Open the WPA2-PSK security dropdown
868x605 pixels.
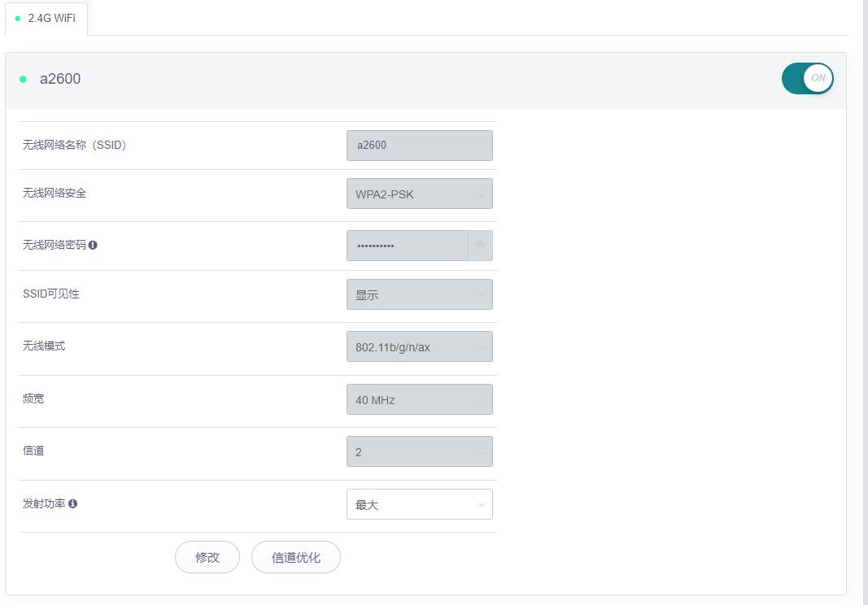(x=419, y=194)
